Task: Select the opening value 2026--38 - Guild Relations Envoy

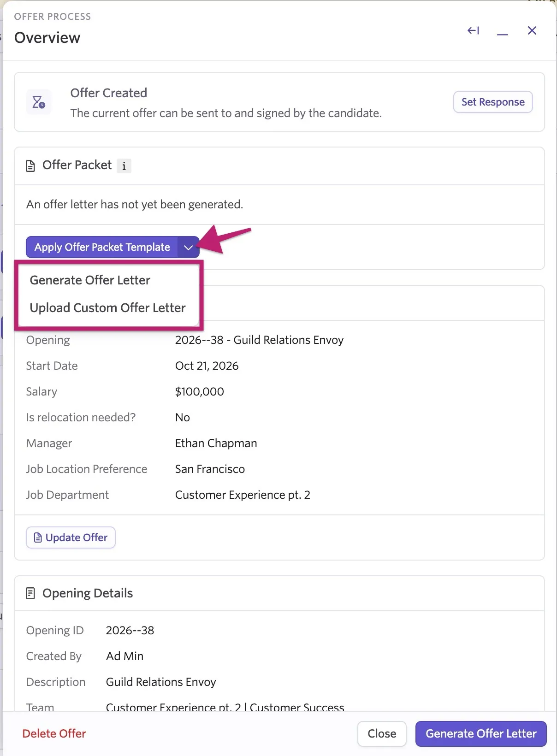Action: 259,340
